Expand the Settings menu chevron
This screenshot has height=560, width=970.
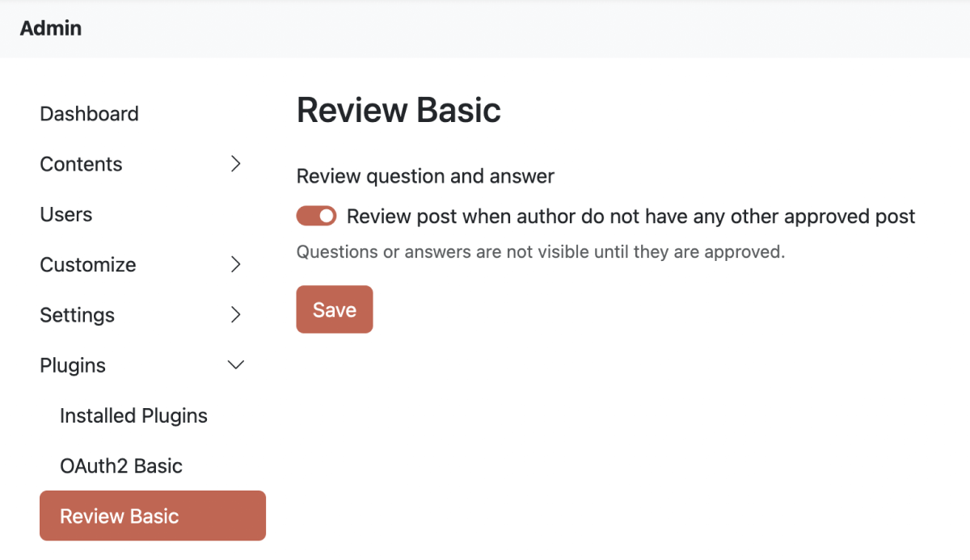point(235,314)
